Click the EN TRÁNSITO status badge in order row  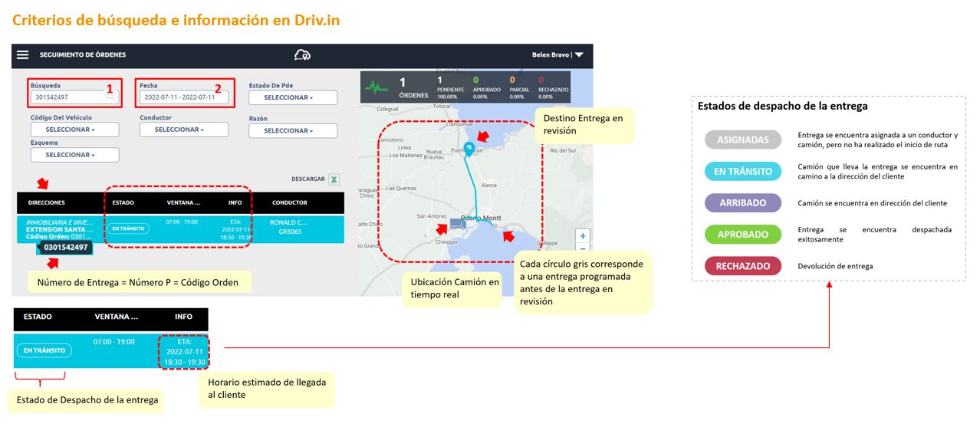click(x=127, y=228)
